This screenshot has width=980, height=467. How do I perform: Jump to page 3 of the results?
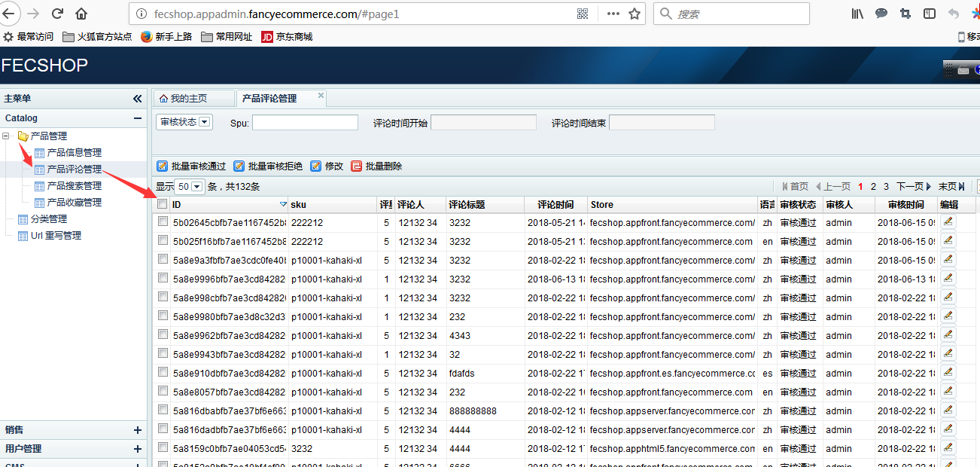886,187
